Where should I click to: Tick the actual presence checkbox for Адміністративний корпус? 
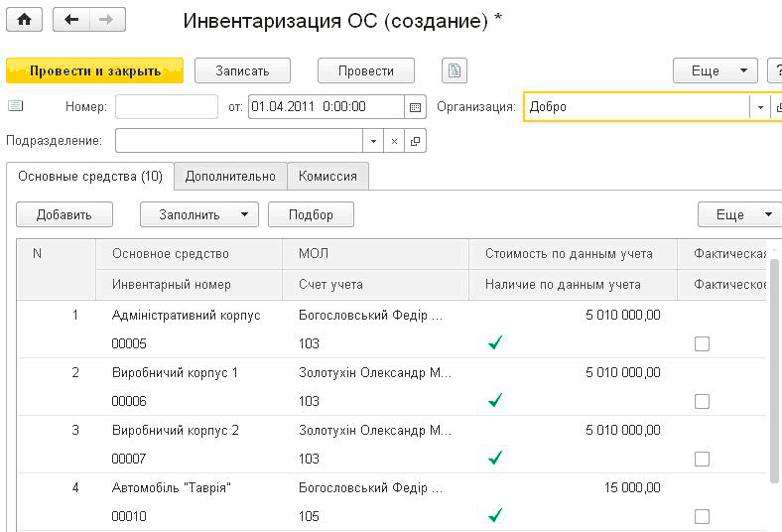click(702, 343)
